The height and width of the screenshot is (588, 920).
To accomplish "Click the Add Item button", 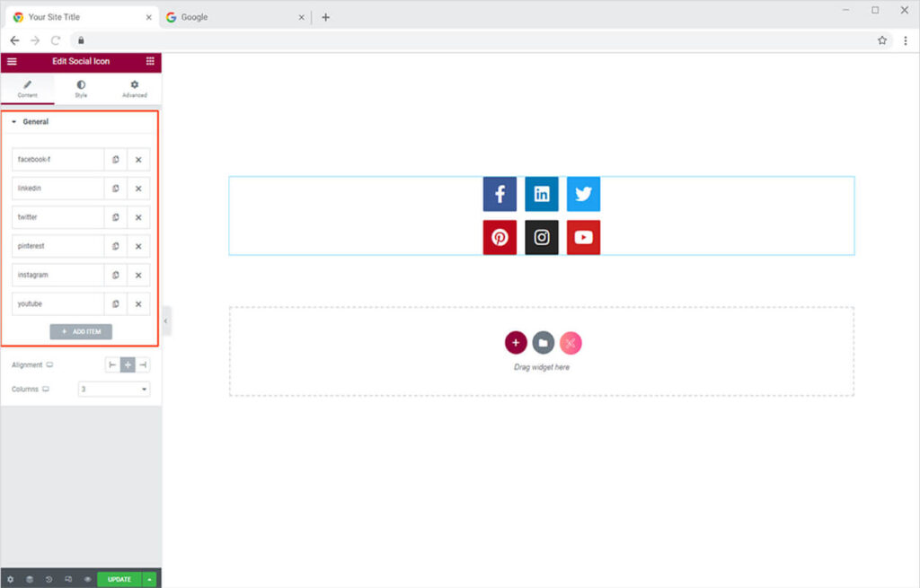I will [81, 331].
